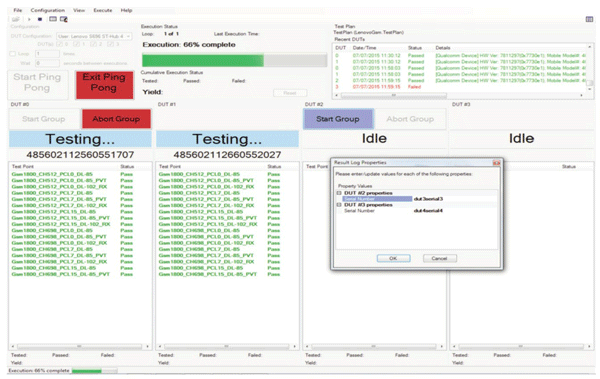Click Recent DUTs vertical scrollbar up arrow
Viewport: 600px width, 379px height.
pos(590,47)
